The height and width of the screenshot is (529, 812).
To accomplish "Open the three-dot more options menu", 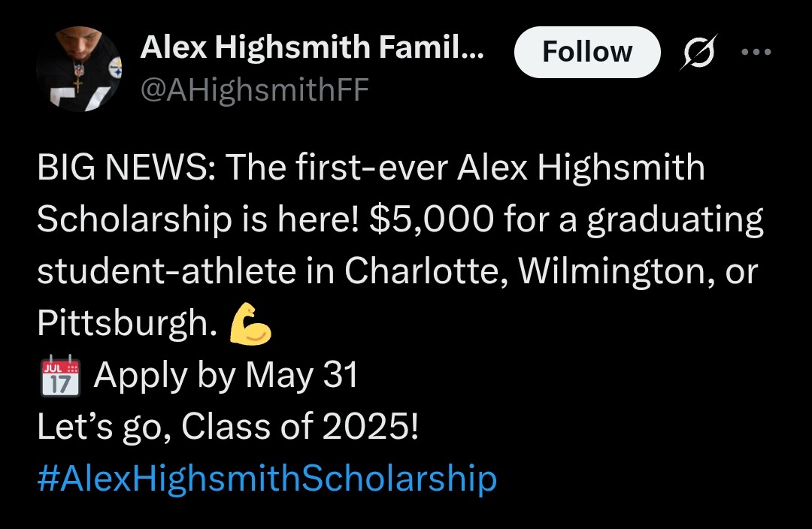I will click(756, 52).
